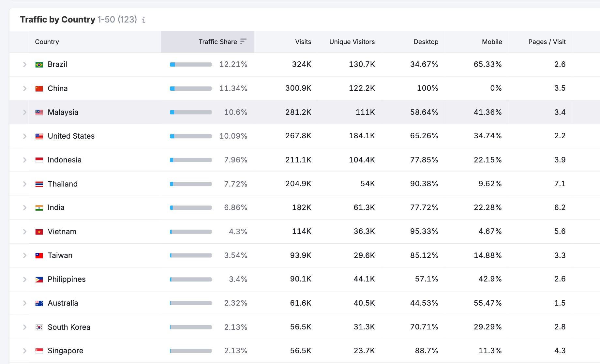Click the sort icon in Traffic Share header
600x364 pixels.
[243, 41]
